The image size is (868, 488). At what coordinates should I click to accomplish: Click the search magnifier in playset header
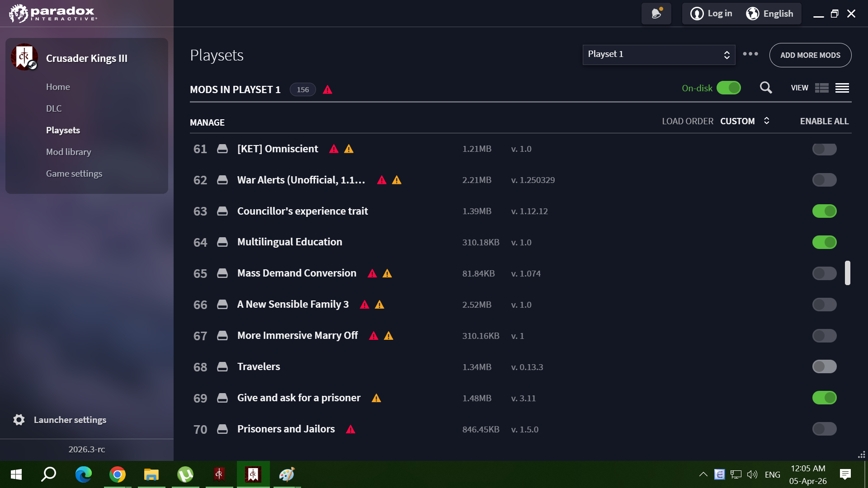[766, 88]
